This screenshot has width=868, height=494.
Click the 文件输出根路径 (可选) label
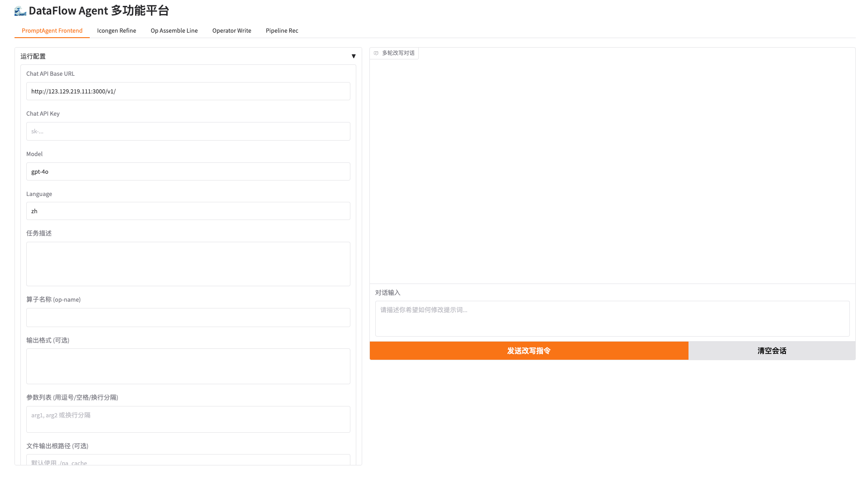pyautogui.click(x=57, y=446)
